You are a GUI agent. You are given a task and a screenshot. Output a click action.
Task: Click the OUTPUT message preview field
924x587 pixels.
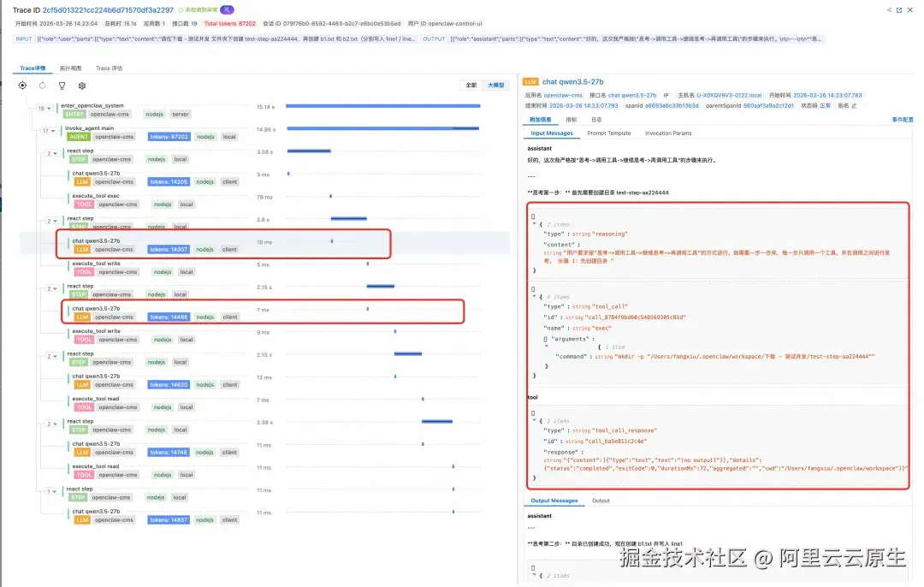[x=624, y=39]
